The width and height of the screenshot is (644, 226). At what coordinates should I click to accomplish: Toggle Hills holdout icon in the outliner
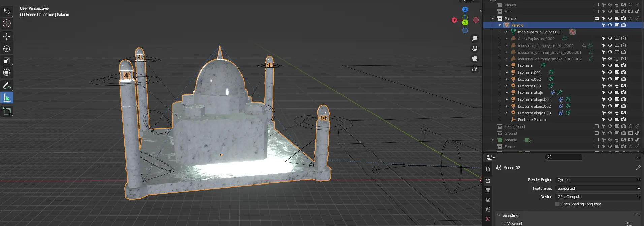click(x=630, y=11)
